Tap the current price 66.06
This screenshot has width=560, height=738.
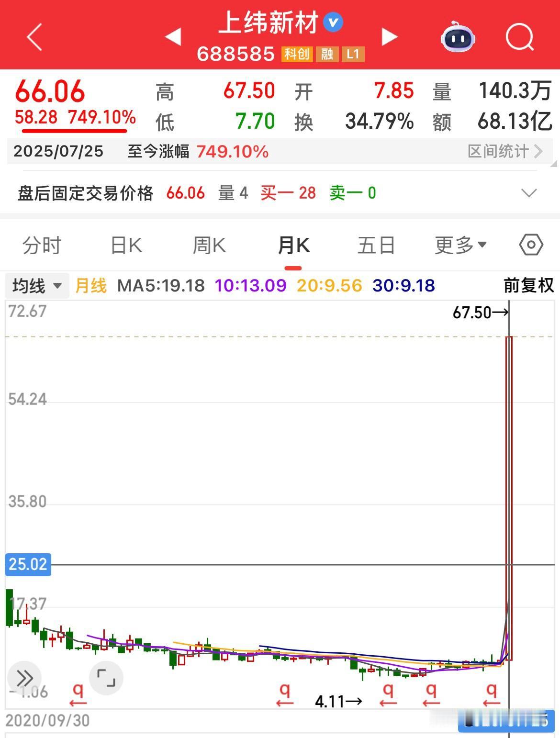50,91
